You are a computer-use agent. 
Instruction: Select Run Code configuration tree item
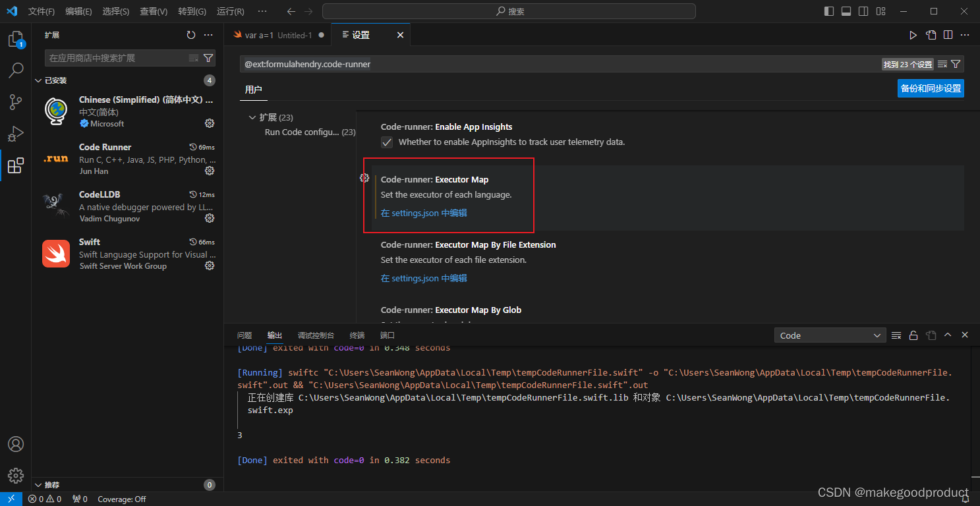click(310, 132)
